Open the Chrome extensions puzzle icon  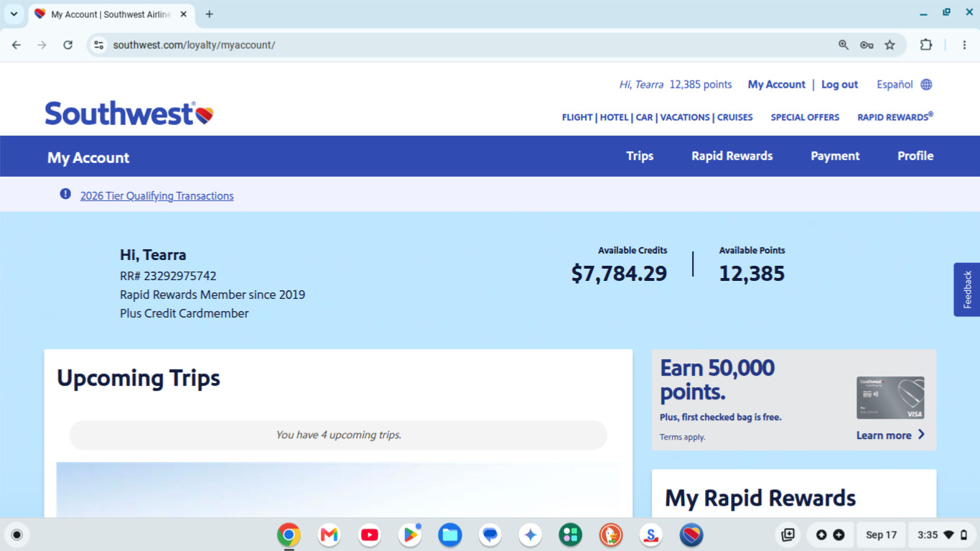[926, 45]
